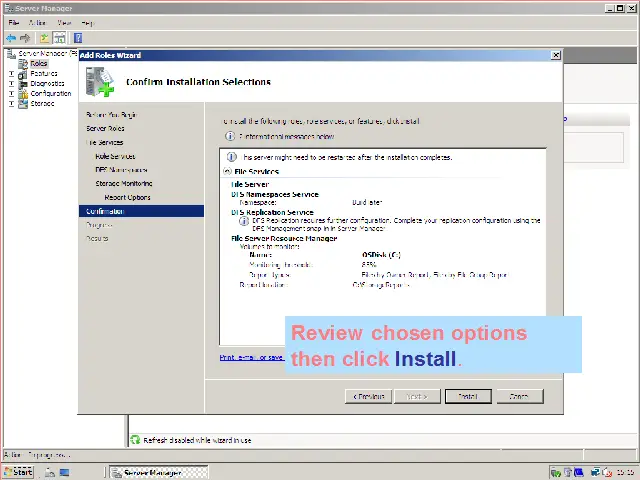The width and height of the screenshot is (640, 480).
Task: Expand the Configuration tree node
Action: pyautogui.click(x=11, y=93)
